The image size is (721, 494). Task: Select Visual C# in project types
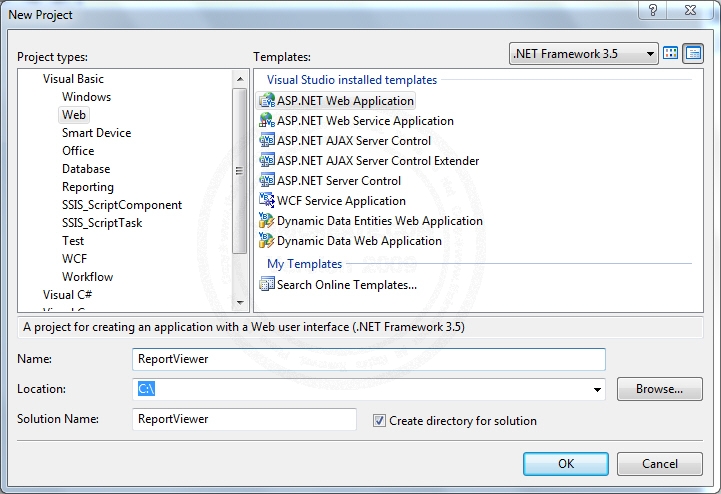[x=67, y=295]
